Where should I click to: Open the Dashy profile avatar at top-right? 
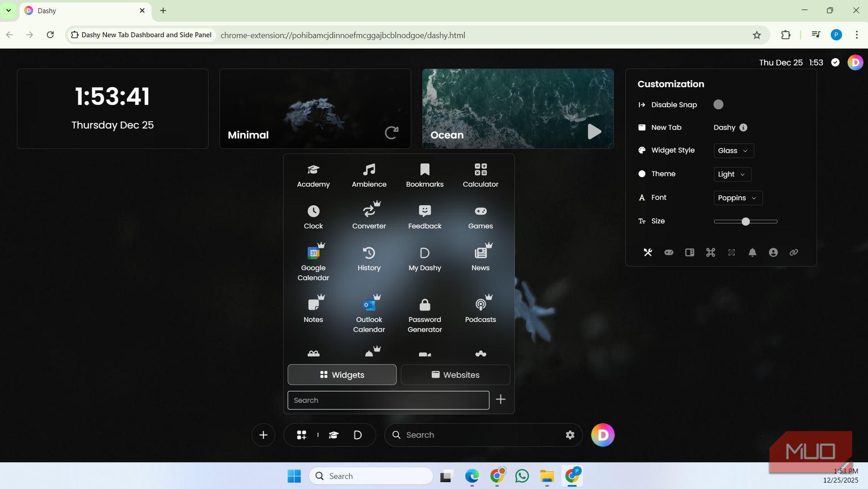coord(855,63)
